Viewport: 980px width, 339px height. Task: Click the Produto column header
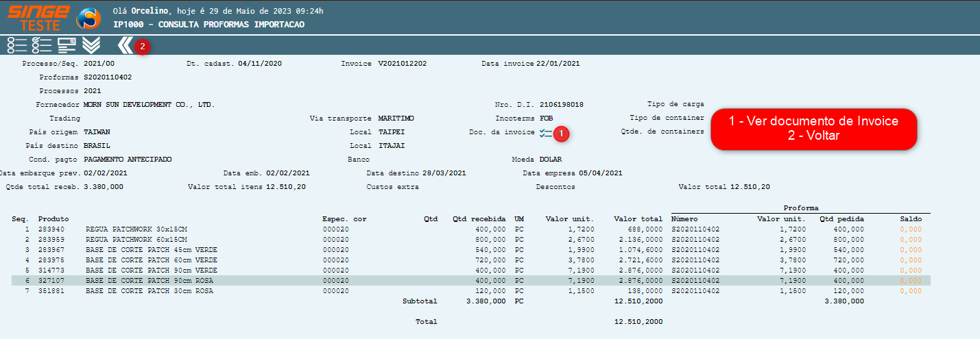[53, 218]
